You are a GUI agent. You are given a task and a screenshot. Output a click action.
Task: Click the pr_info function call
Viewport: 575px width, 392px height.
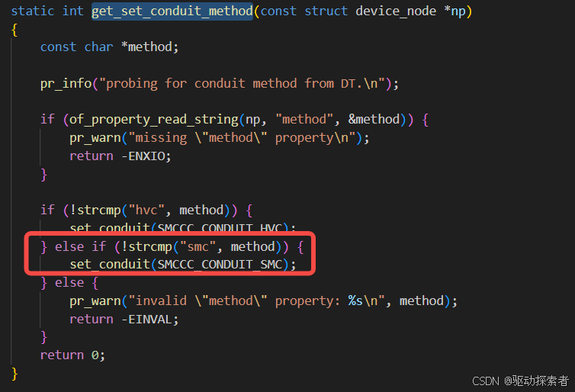tap(66, 84)
